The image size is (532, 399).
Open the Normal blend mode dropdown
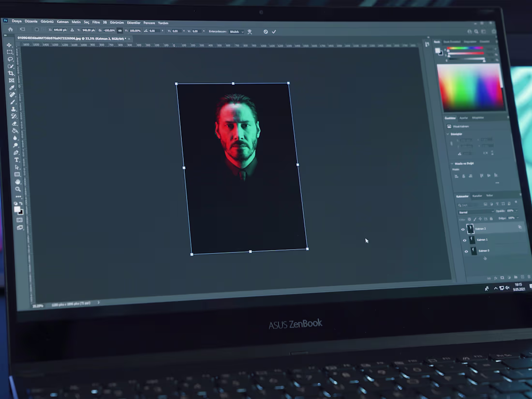tap(476, 212)
